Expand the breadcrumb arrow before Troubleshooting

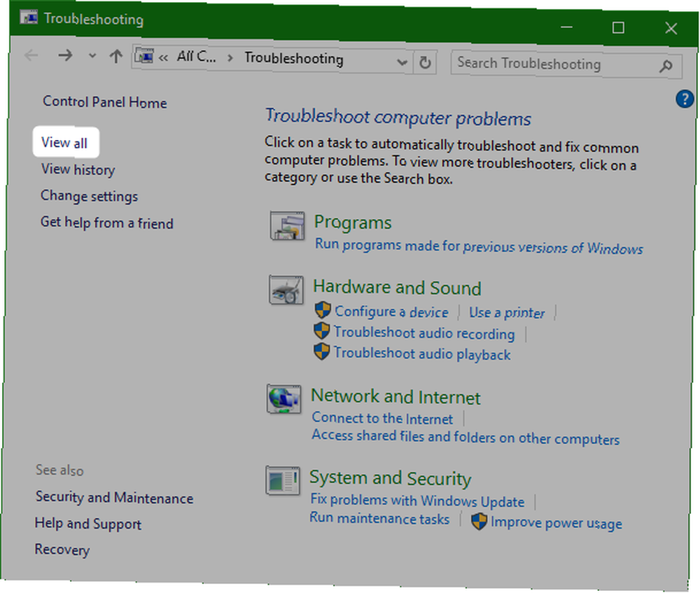(x=230, y=58)
